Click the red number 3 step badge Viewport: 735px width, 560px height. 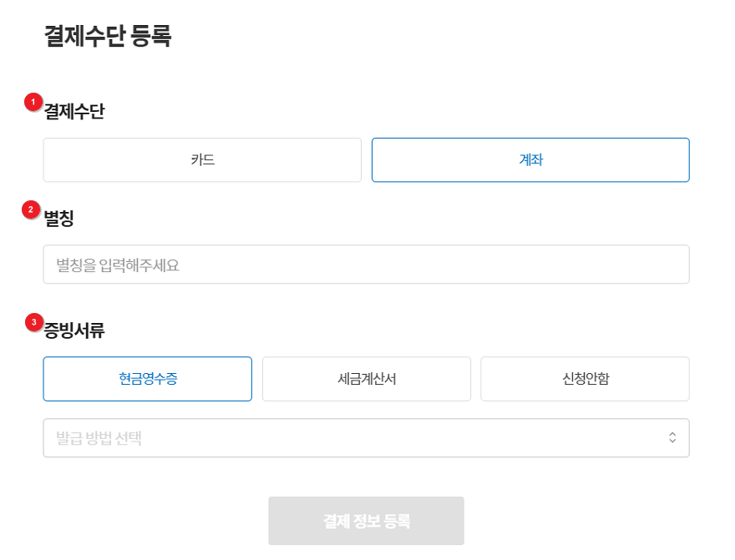pyautogui.click(x=33, y=321)
